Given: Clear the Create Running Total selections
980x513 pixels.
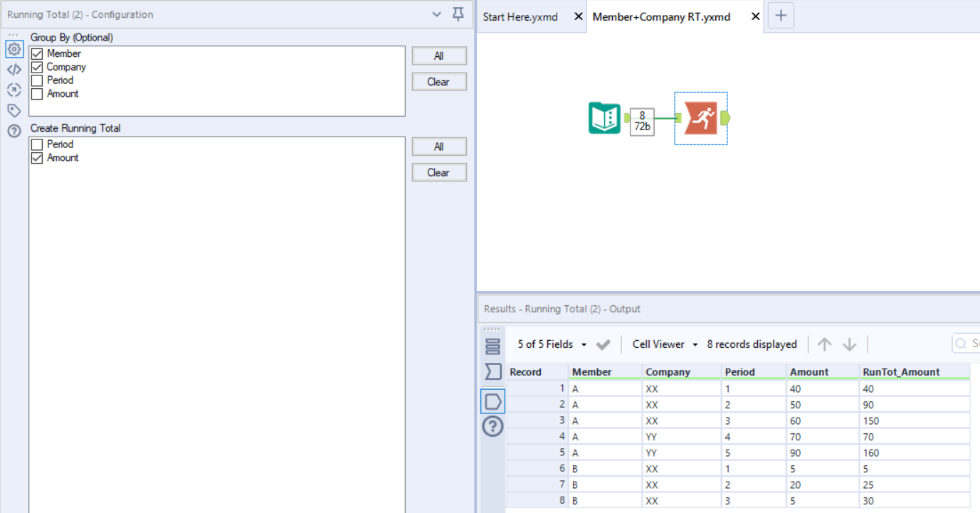Looking at the screenshot, I should coord(438,172).
